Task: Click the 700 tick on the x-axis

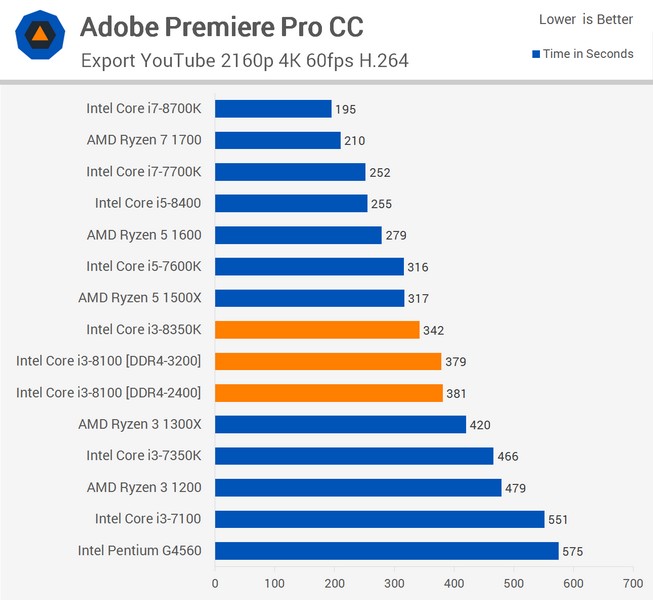Action: [x=632, y=581]
